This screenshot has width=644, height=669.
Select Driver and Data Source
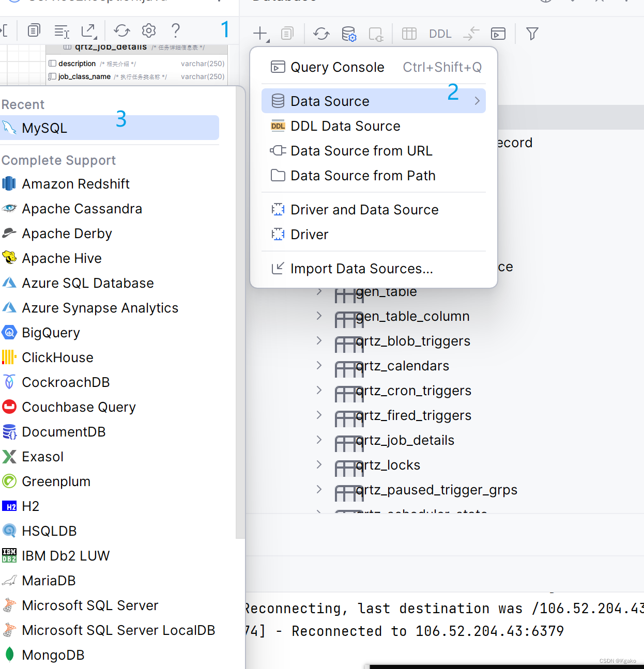coord(374,210)
